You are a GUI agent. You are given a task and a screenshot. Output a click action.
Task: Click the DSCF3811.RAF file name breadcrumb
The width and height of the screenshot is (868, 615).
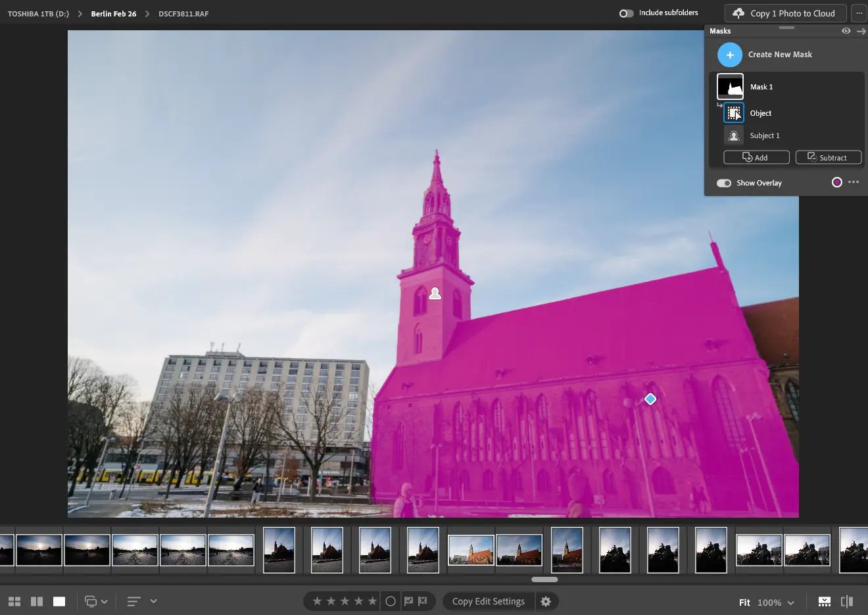tap(183, 14)
